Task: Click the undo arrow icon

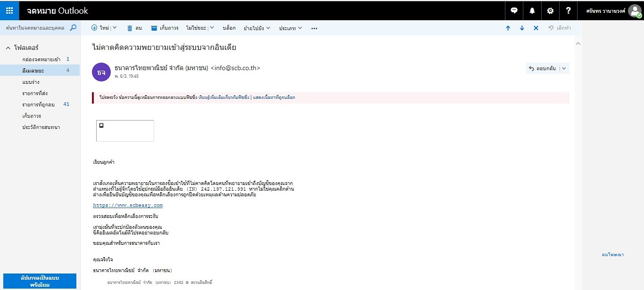Action: [551, 28]
